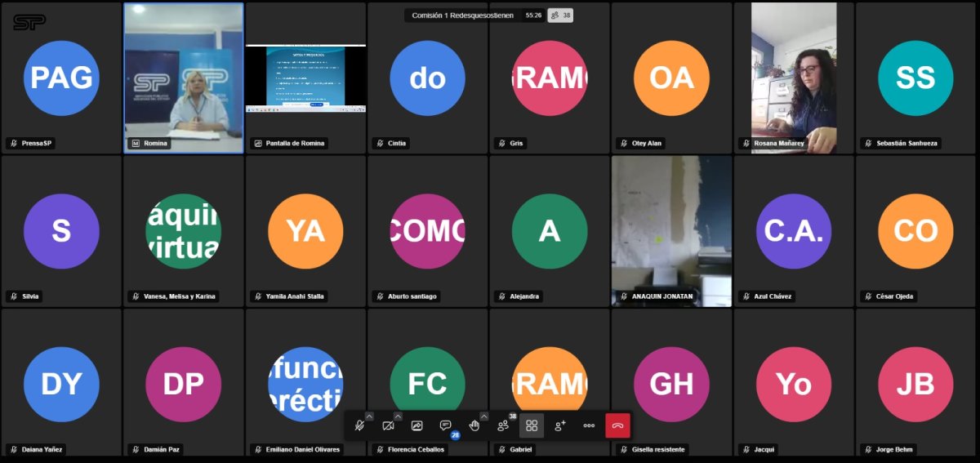Invite people to the meeting

(560, 425)
